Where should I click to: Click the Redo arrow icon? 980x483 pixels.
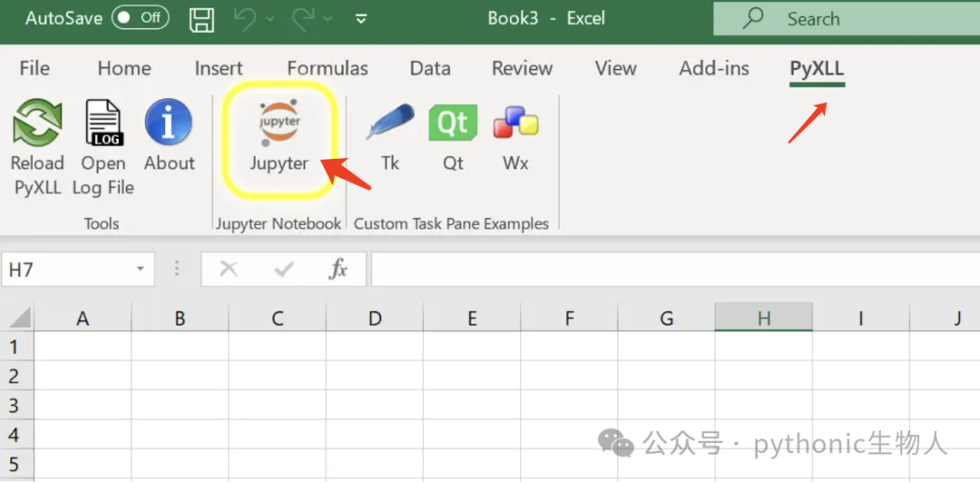304,19
